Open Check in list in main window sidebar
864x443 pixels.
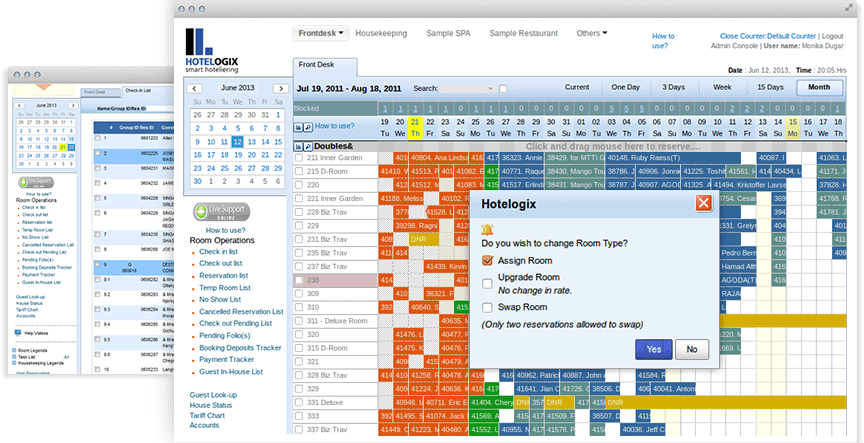[218, 251]
